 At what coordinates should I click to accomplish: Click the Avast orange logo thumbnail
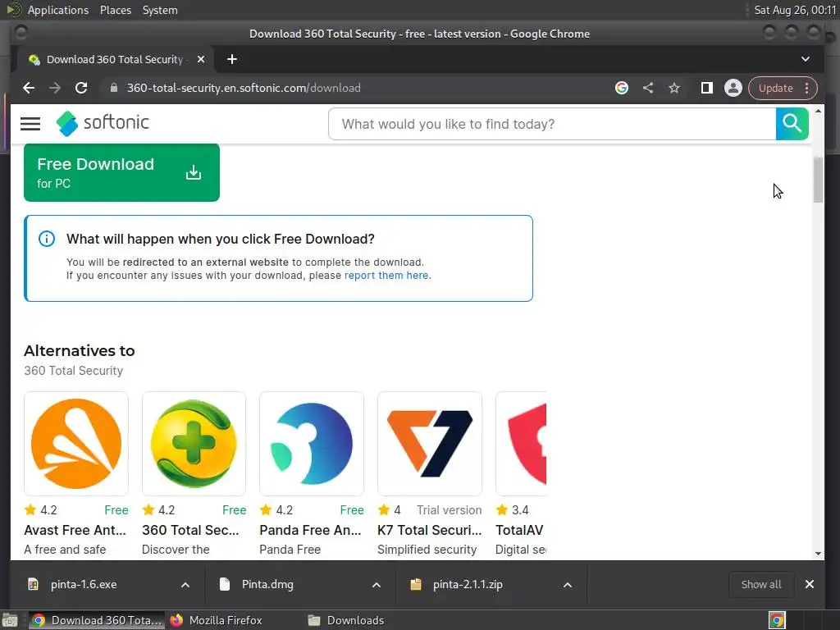click(76, 444)
